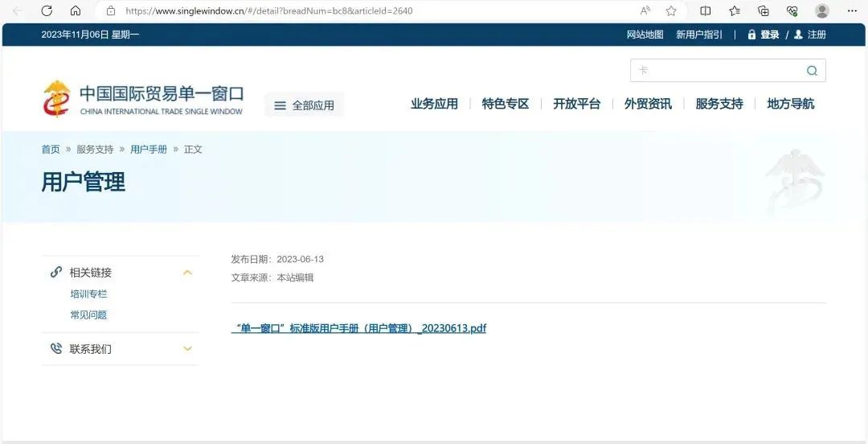Viewport: 868px width, 444px height.
Task: Open the browser favorites list icon
Action: 735,11
